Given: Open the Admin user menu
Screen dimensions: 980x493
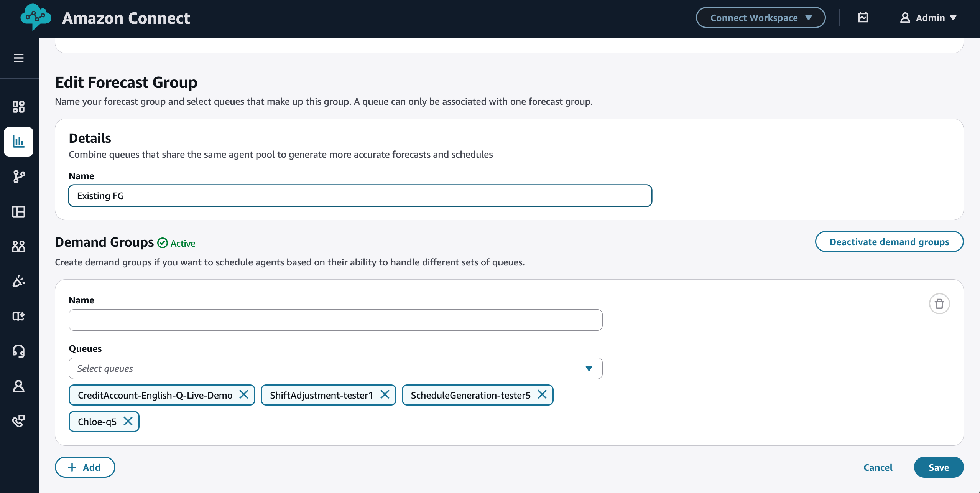Looking at the screenshot, I should (x=928, y=18).
